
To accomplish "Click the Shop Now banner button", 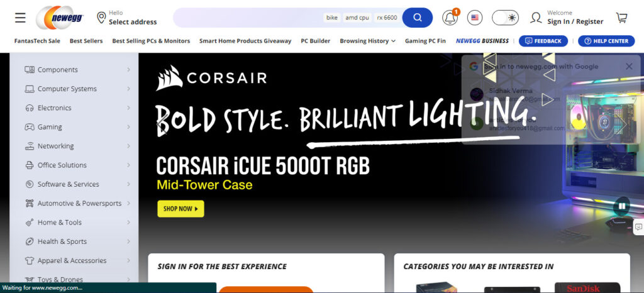I will [180, 209].
